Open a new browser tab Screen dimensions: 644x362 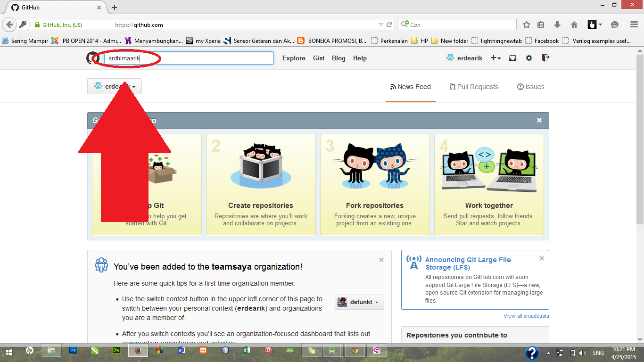115,8
